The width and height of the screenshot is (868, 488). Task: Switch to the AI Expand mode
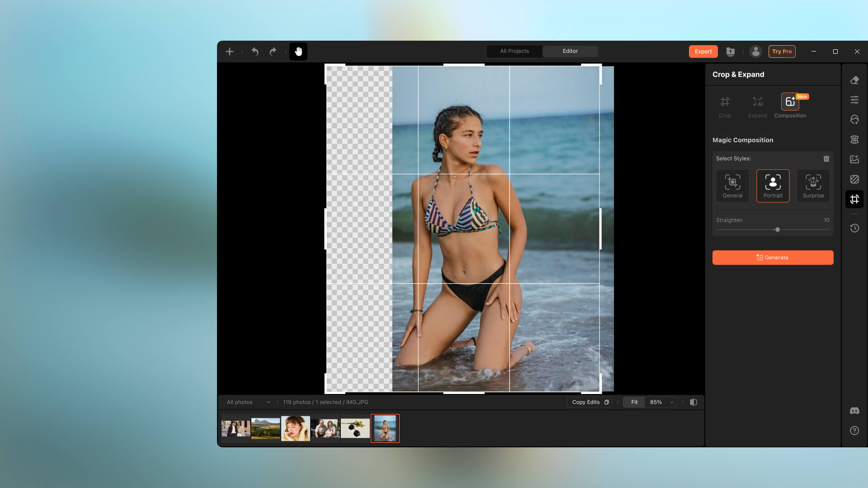(x=757, y=107)
